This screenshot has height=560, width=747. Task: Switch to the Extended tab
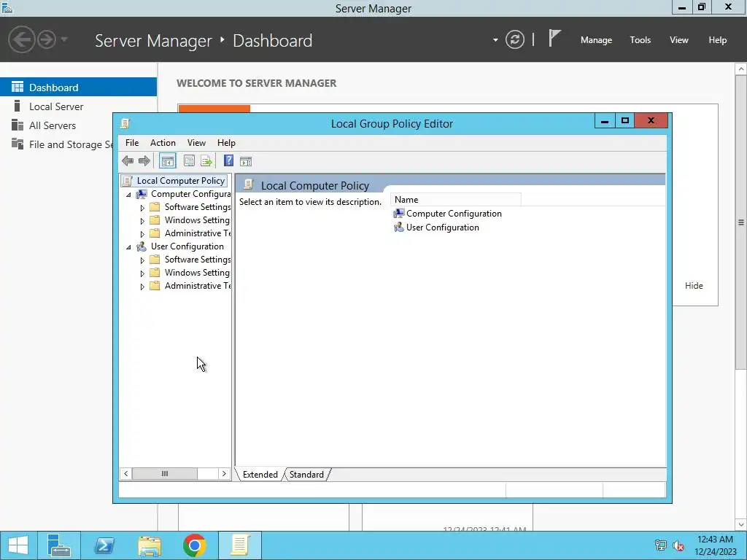260,474
